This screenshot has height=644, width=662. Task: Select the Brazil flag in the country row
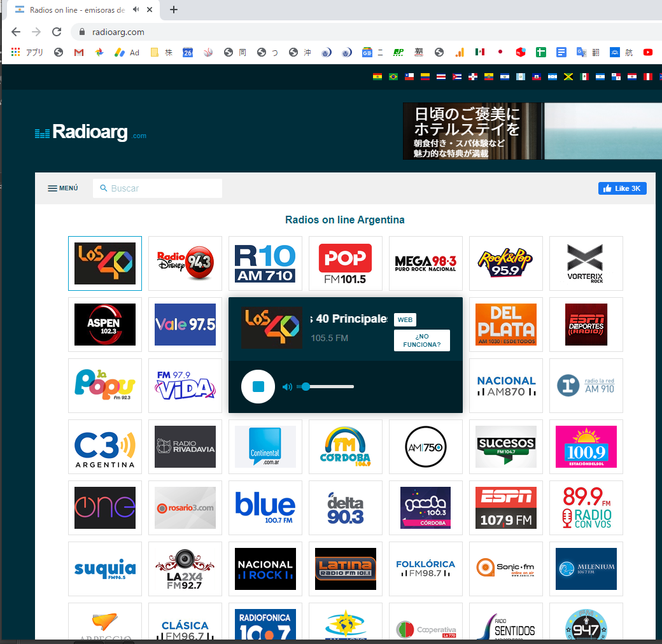tap(393, 76)
